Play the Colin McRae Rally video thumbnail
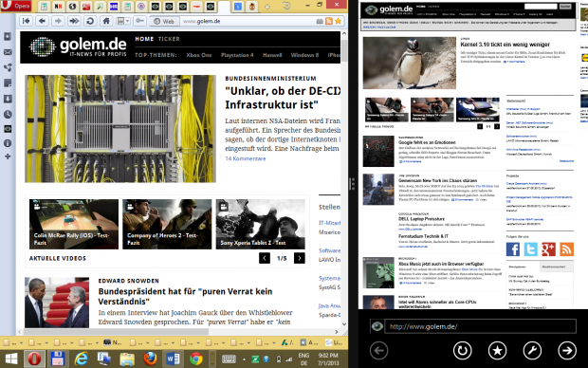The height and width of the screenshot is (368, 588). pos(74,224)
